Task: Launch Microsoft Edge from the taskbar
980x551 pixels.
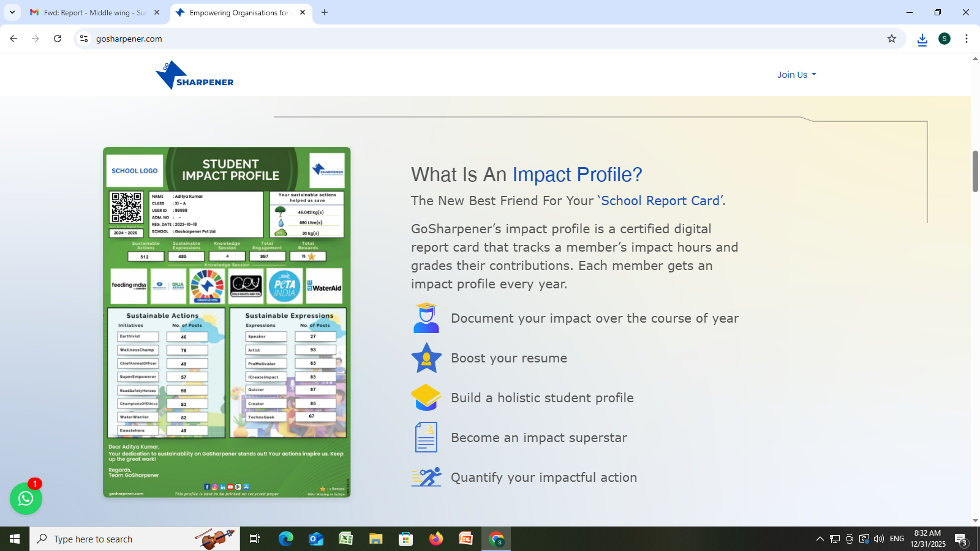Action: coord(286,539)
